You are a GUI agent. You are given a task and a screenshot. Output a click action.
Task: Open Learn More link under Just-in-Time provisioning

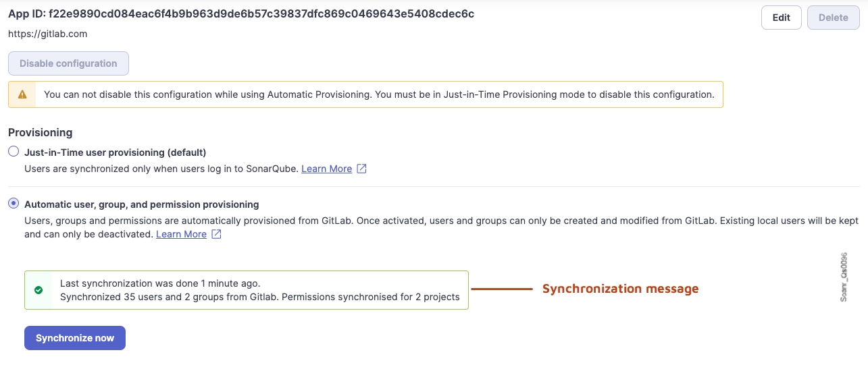click(326, 169)
